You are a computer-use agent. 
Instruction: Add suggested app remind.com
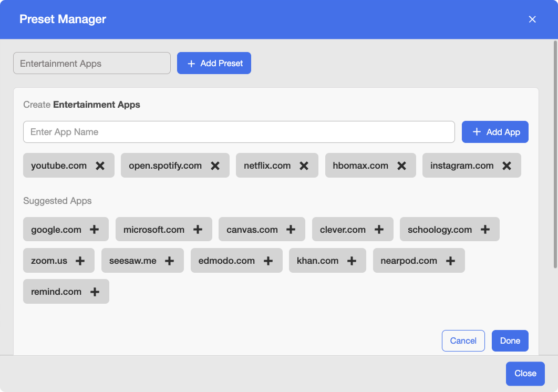click(x=95, y=292)
